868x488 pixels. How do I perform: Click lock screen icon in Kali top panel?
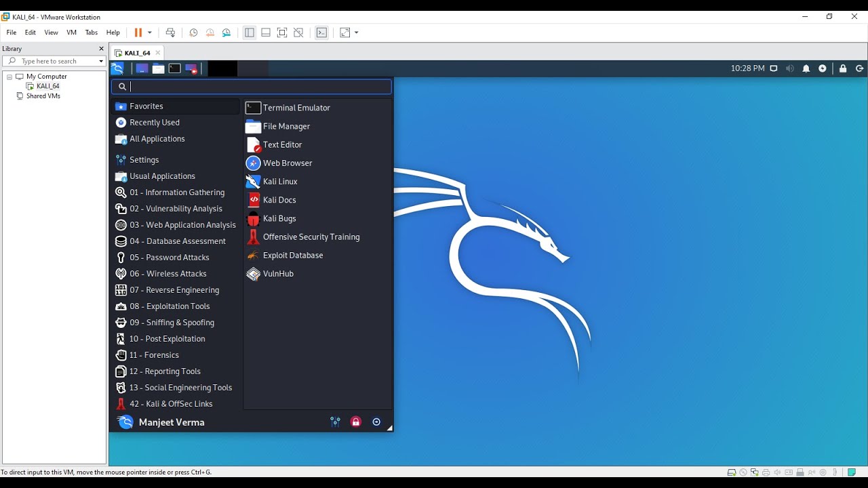pos(843,68)
